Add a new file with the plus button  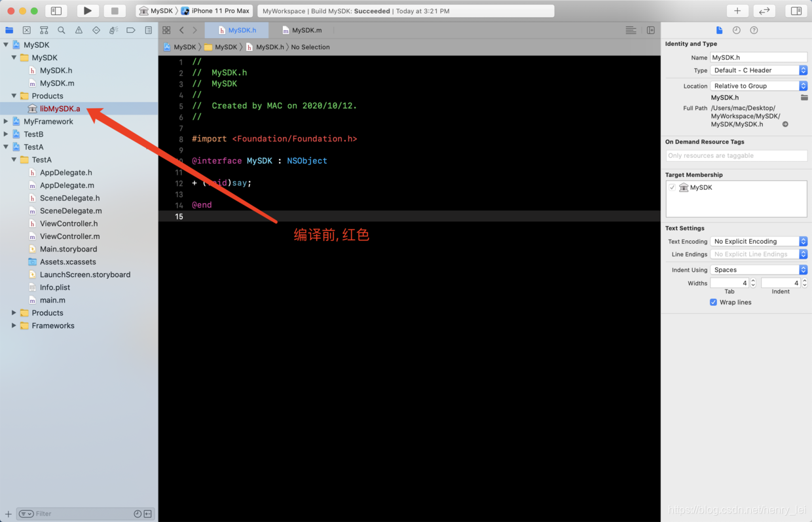9,514
